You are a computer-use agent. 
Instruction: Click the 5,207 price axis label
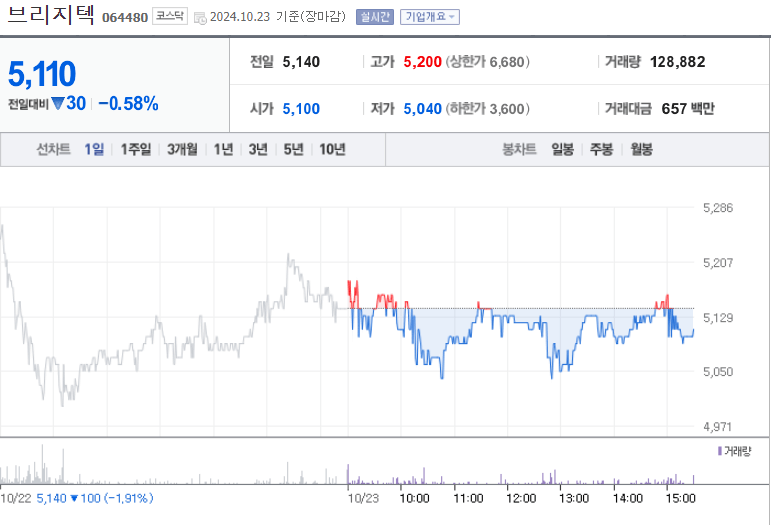718,263
